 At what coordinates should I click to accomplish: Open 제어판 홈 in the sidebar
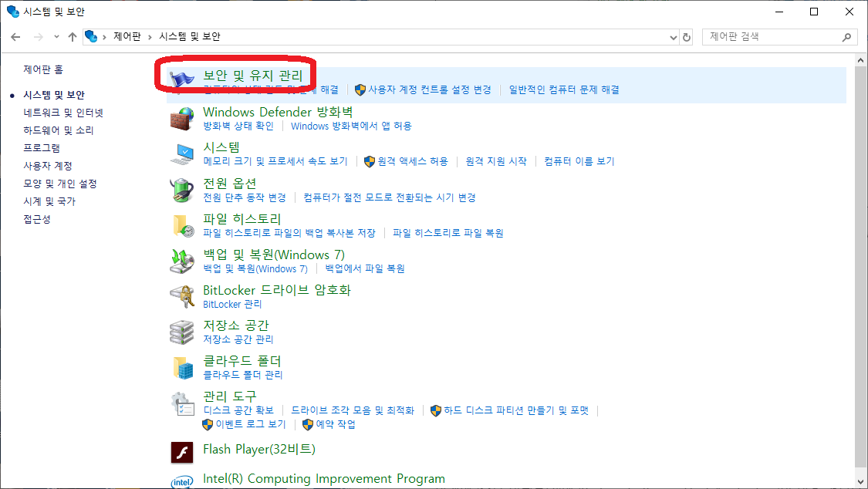point(43,69)
